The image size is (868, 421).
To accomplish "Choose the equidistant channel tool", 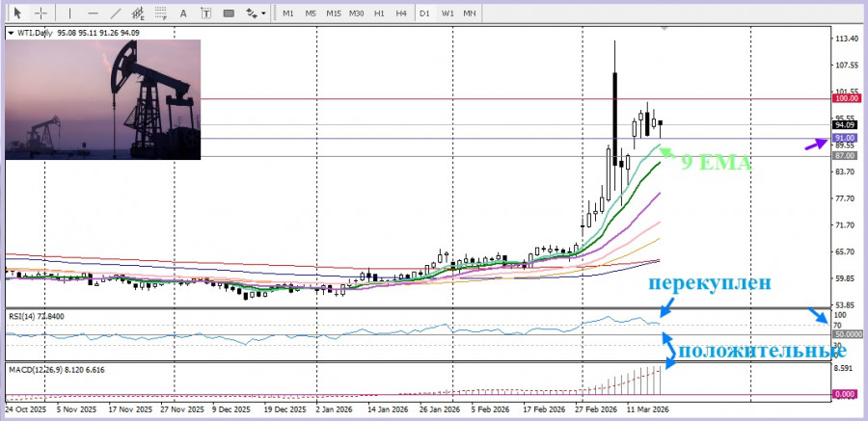I will point(139,13).
